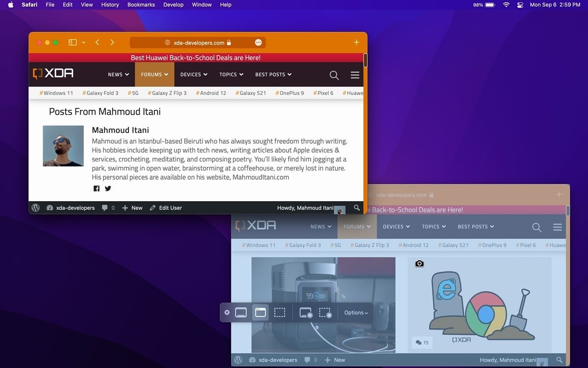Click Edit User in front window's WordPress bar
This screenshot has width=588, height=368.
pyautogui.click(x=166, y=208)
